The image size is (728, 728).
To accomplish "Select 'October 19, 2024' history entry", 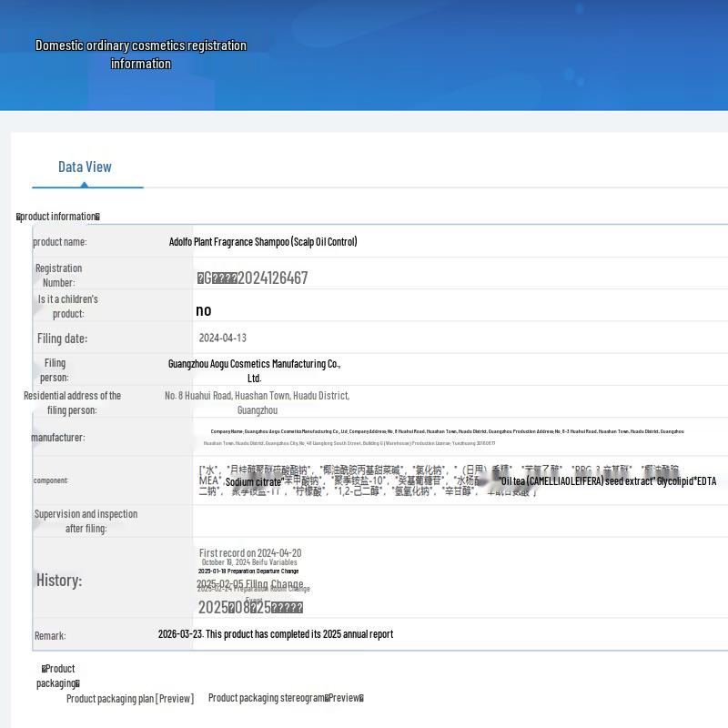I will click(x=249, y=562).
